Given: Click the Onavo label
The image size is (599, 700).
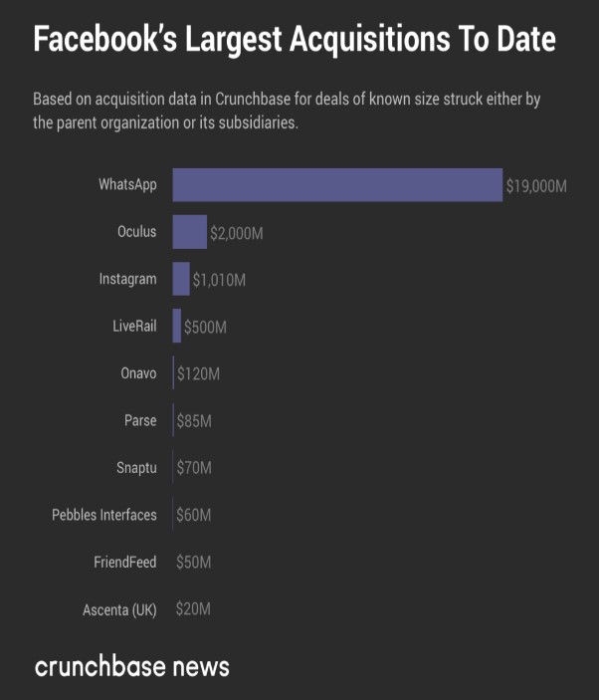Looking at the screenshot, I should (138, 373).
